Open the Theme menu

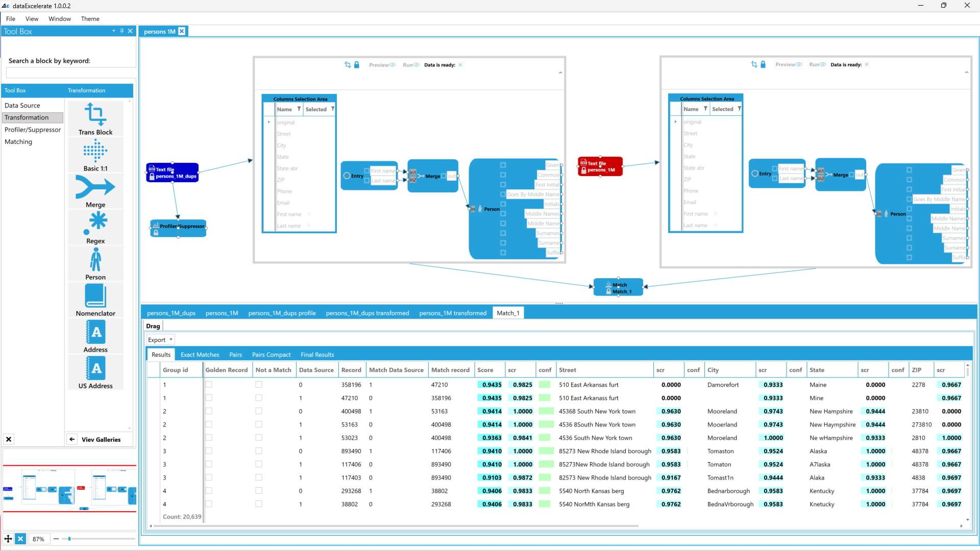[90, 19]
